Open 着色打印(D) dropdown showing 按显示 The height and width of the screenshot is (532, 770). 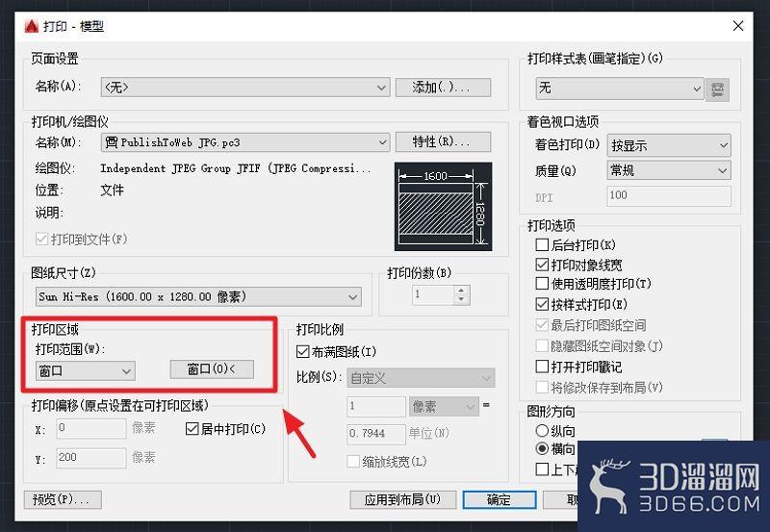(669, 145)
